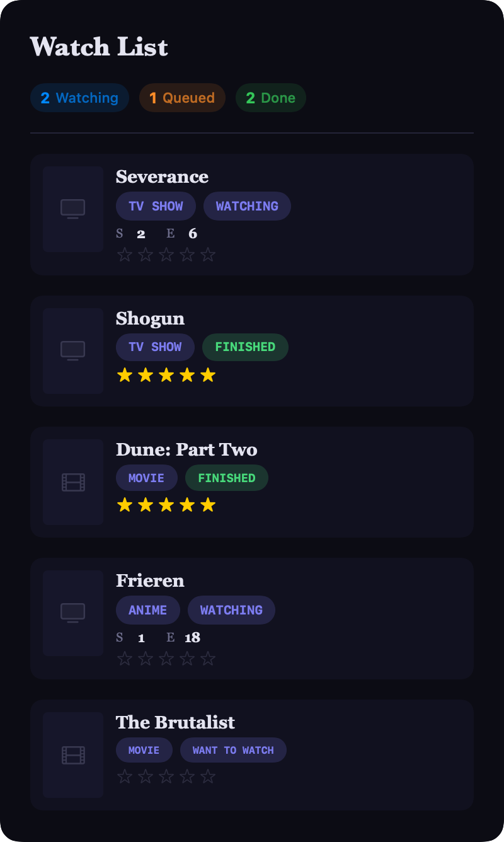Select the 1 Queued filter pill
504x842 pixels.
tap(182, 98)
